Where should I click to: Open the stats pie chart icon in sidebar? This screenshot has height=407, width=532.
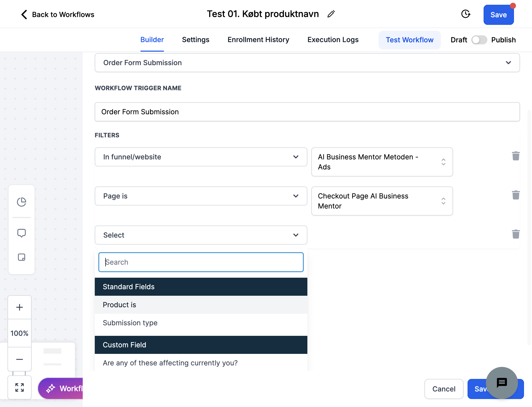point(22,202)
